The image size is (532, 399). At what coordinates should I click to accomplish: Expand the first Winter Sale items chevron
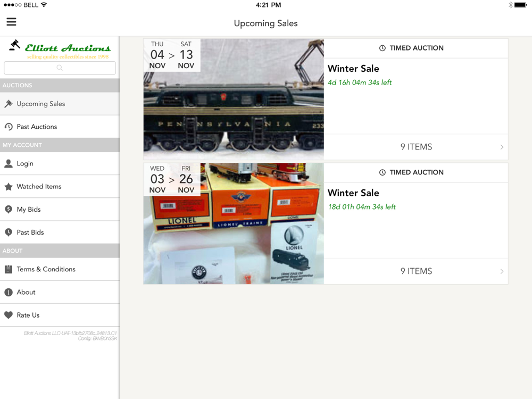pos(502,147)
